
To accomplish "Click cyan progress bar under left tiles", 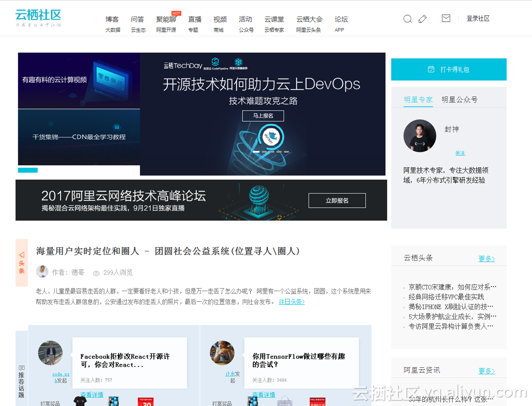I will (x=28, y=170).
